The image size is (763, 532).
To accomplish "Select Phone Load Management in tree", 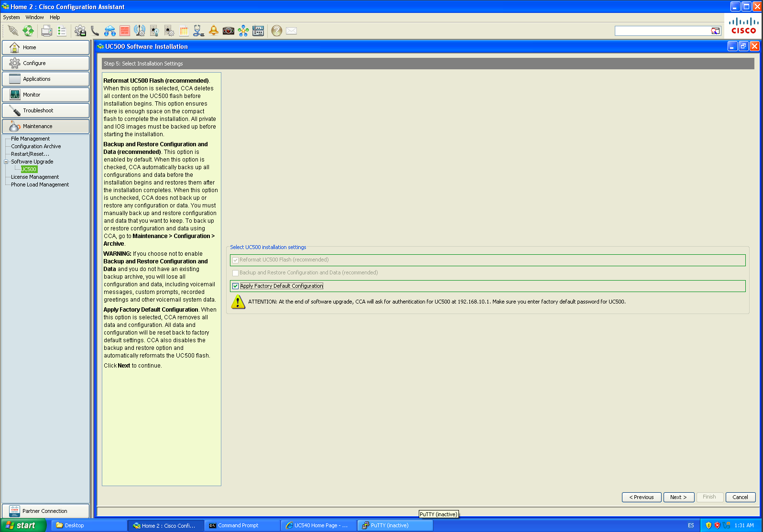I will pos(40,185).
